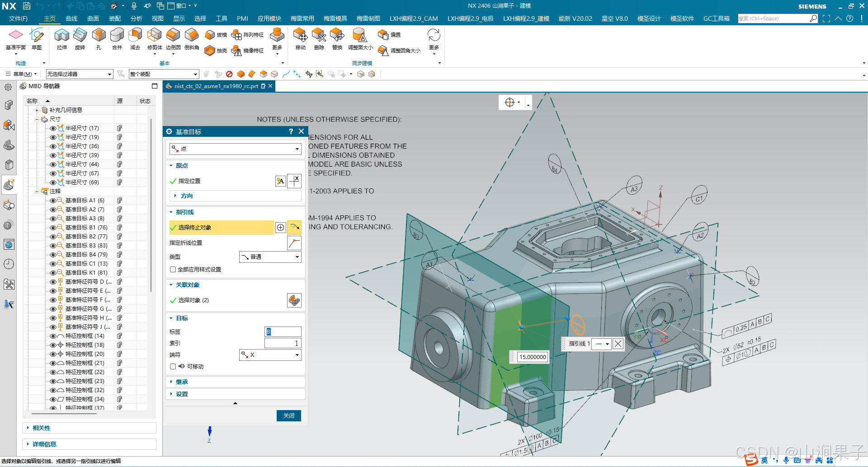The width and height of the screenshot is (868, 467).
Task: Toggle visibility of 半径尺寸 (69)
Action: (53, 182)
